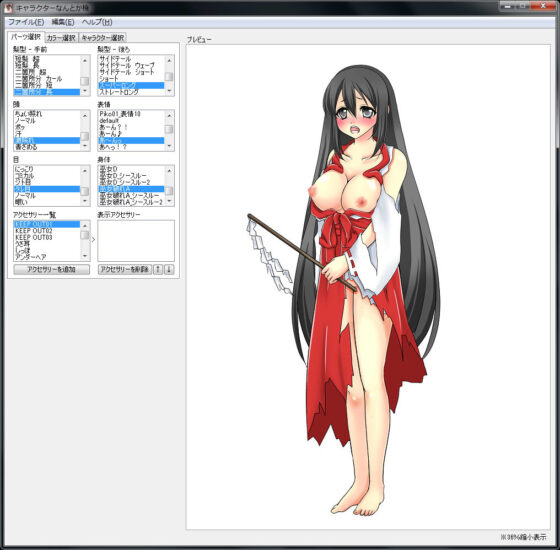Click the アクセサリーを追加 button
The height and width of the screenshot is (550, 560).
51,269
